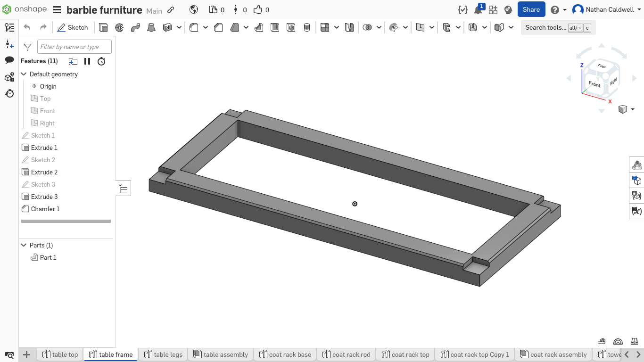Show regeneration times stopwatch icon beside Features
The width and height of the screenshot is (644, 362).
click(101, 61)
